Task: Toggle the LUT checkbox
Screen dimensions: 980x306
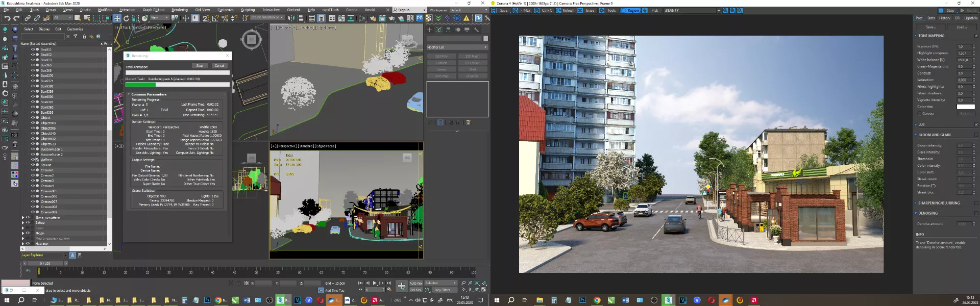Action: pyautogui.click(x=976, y=124)
